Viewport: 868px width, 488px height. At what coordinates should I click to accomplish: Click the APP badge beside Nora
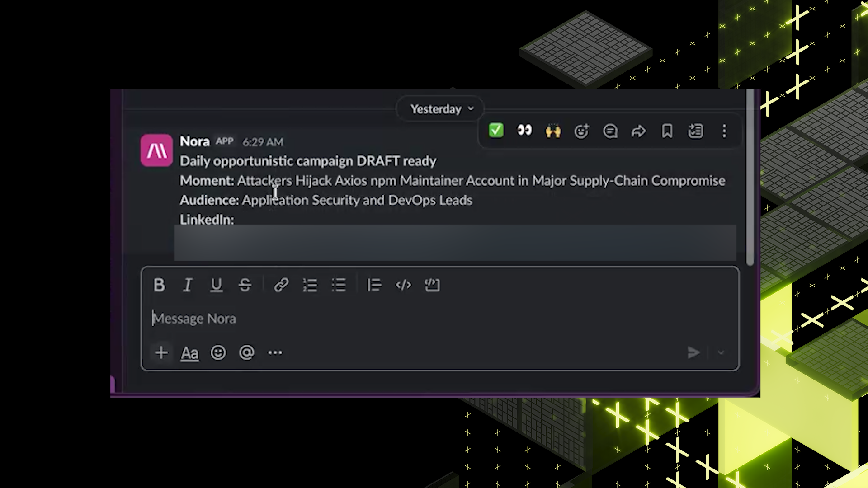coord(225,141)
